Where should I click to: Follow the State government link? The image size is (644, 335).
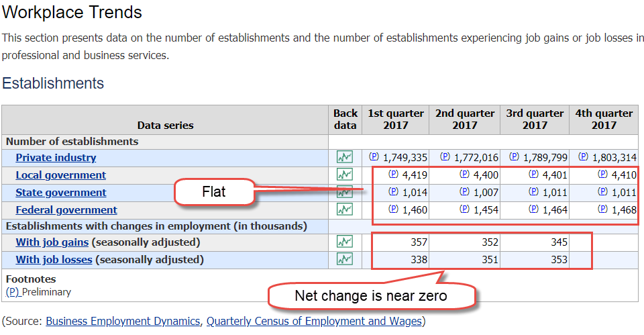point(61,193)
